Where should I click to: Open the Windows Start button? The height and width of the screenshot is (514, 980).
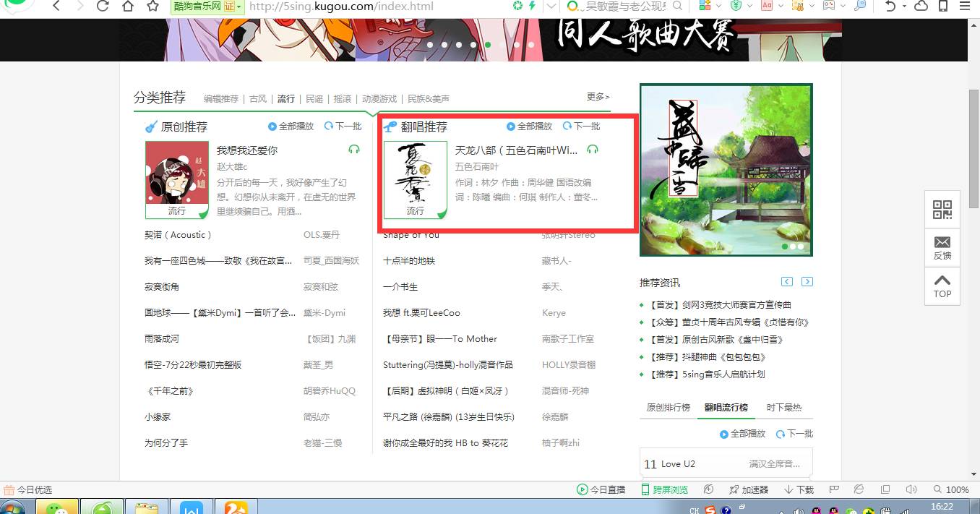13,508
